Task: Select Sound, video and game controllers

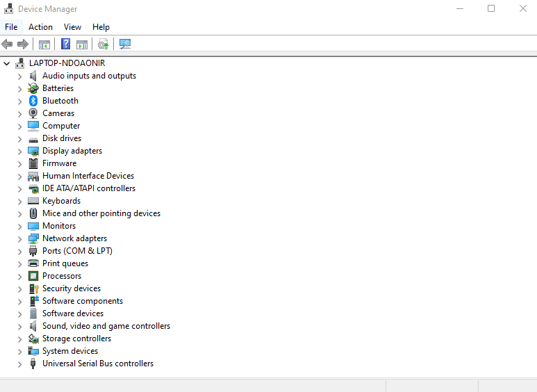Action: [106, 326]
